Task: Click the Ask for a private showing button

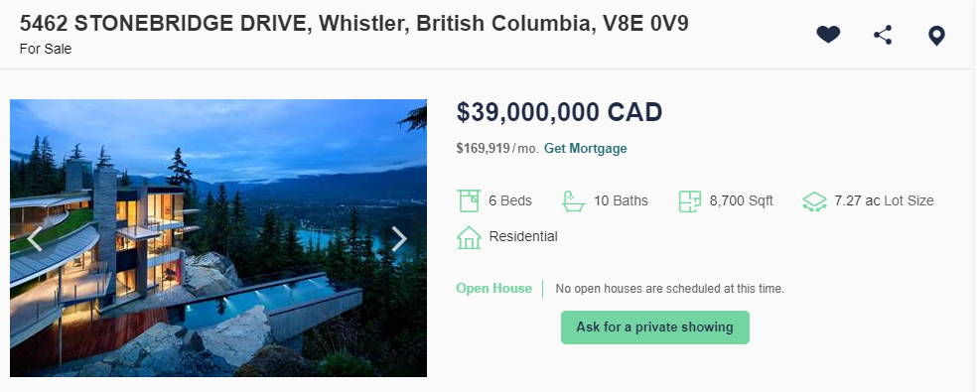Action: click(x=655, y=327)
